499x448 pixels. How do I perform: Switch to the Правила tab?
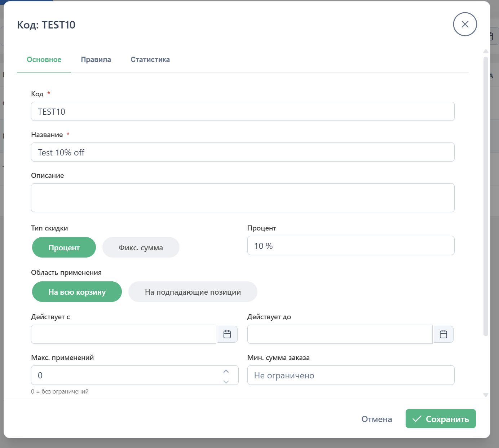pyautogui.click(x=96, y=60)
